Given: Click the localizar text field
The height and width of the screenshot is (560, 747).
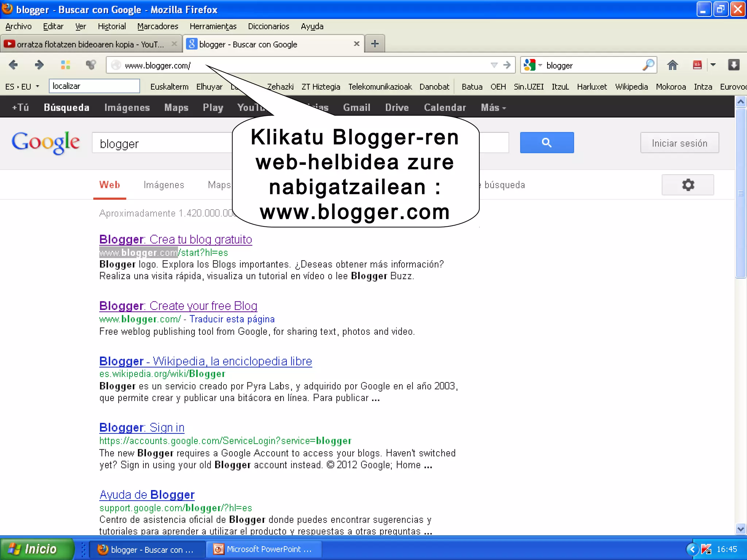Looking at the screenshot, I should [x=94, y=86].
